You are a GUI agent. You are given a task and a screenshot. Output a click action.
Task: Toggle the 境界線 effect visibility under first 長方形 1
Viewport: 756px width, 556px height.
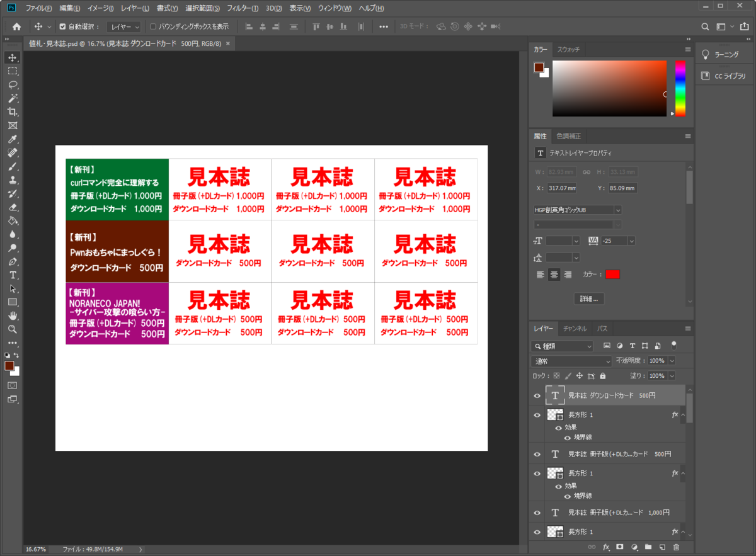point(567,437)
